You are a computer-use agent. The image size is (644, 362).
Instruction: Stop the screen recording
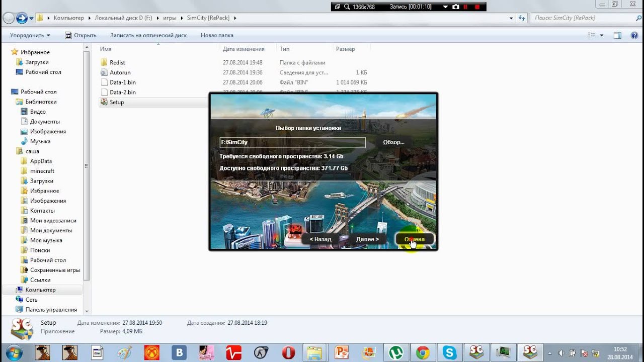point(477,7)
